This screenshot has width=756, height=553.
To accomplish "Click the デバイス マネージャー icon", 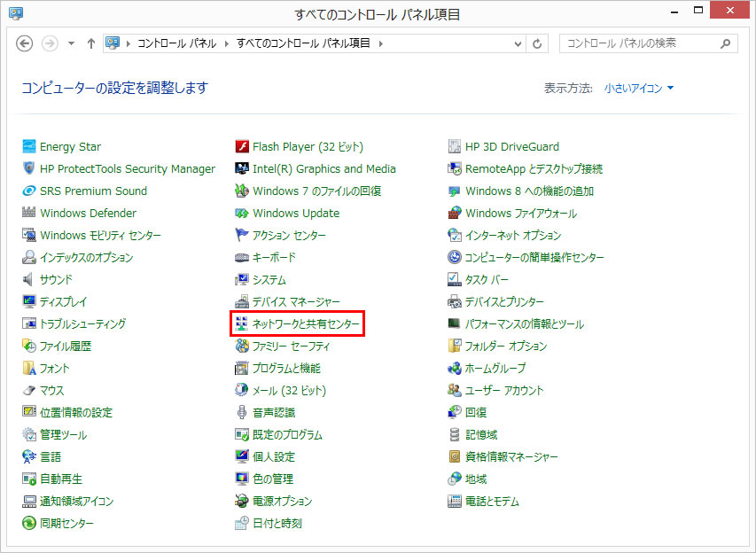I will point(242,301).
